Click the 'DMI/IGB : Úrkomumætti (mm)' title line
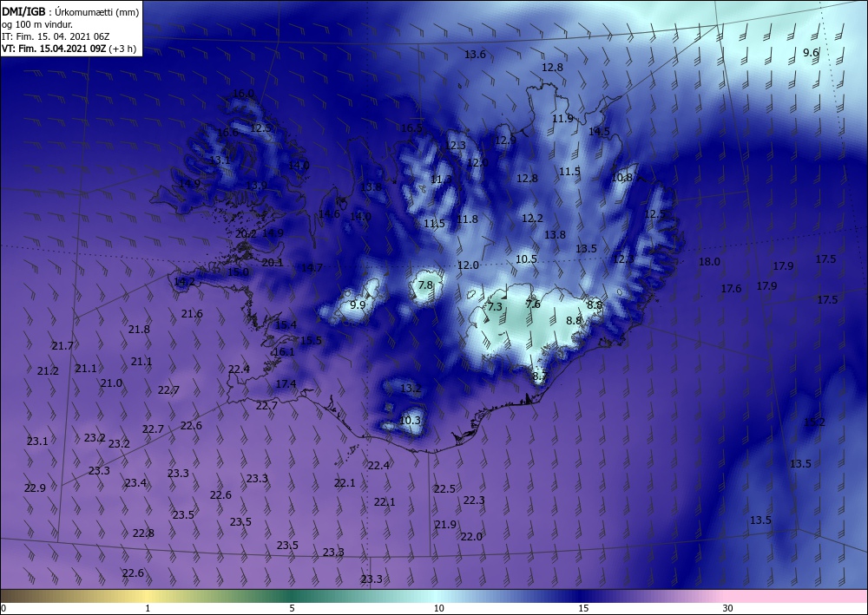868x615 pixels. click(70, 11)
